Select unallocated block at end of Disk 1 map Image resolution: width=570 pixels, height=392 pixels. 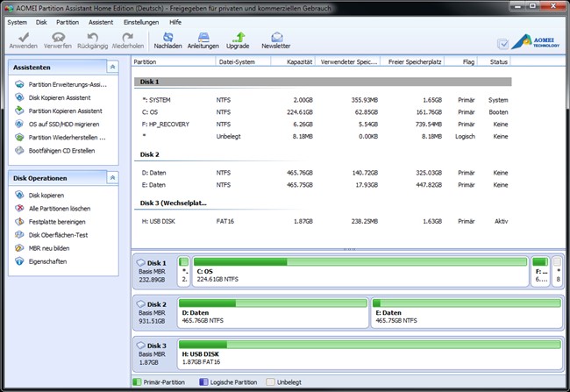pos(557,271)
